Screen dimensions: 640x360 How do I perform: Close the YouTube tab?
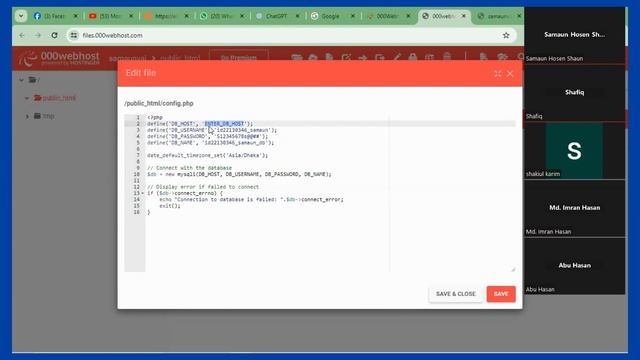point(131,16)
